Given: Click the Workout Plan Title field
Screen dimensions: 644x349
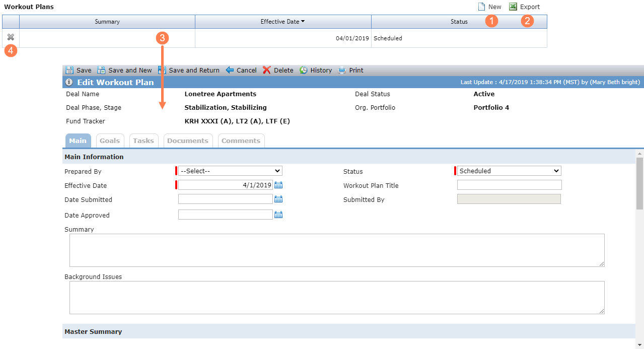Looking at the screenshot, I should tap(509, 185).
